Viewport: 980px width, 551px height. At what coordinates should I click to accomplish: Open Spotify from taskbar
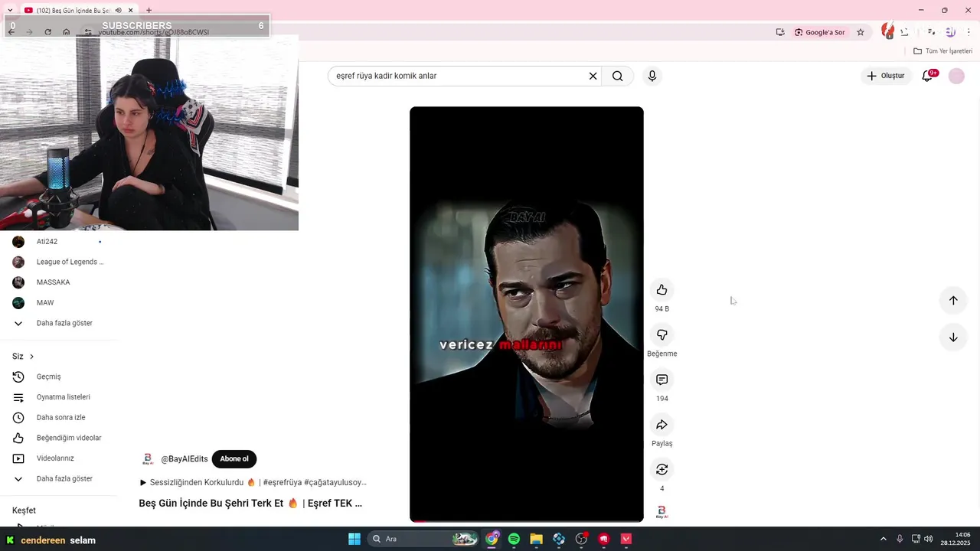(x=514, y=539)
